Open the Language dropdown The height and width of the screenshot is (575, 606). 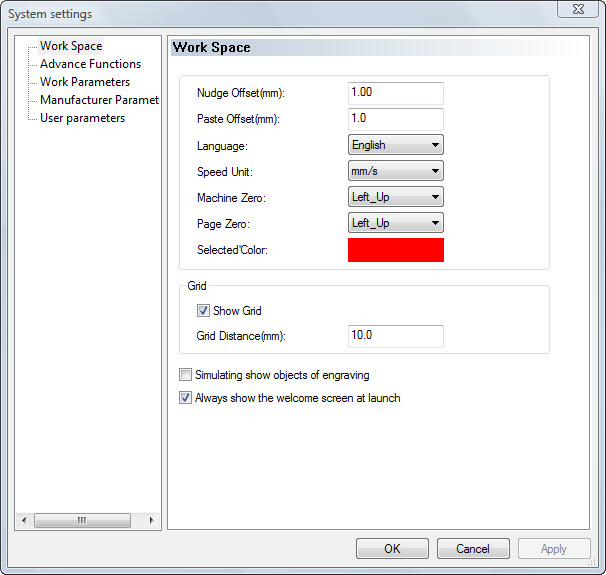coord(396,145)
